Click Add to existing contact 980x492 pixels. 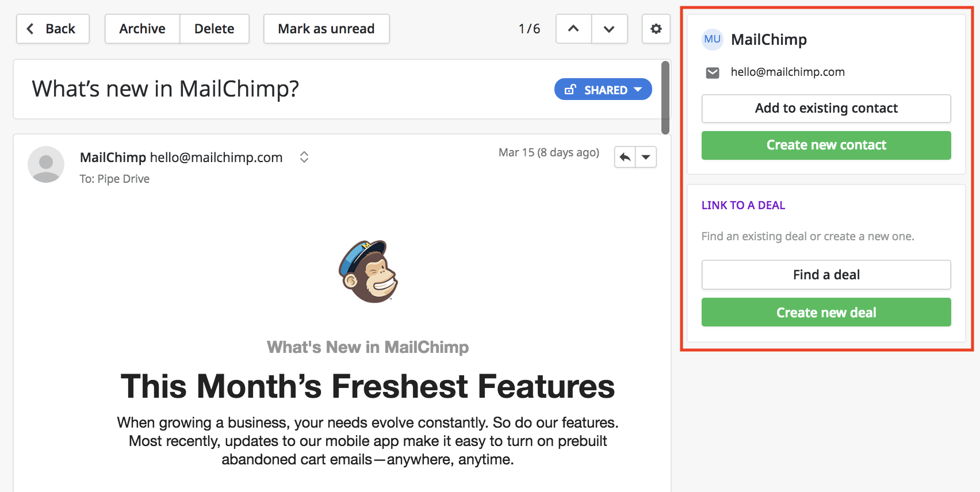pyautogui.click(x=826, y=109)
